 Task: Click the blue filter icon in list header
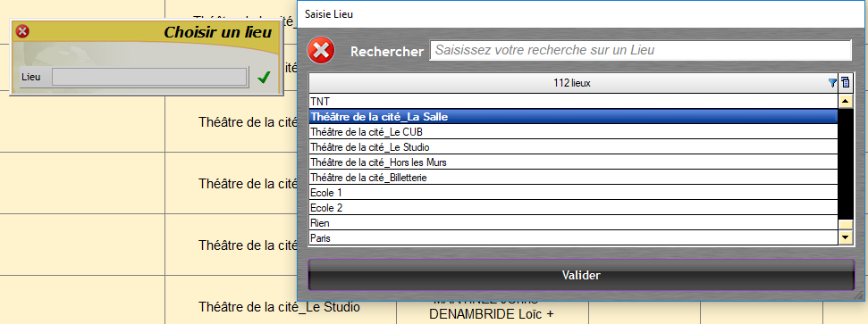point(832,84)
